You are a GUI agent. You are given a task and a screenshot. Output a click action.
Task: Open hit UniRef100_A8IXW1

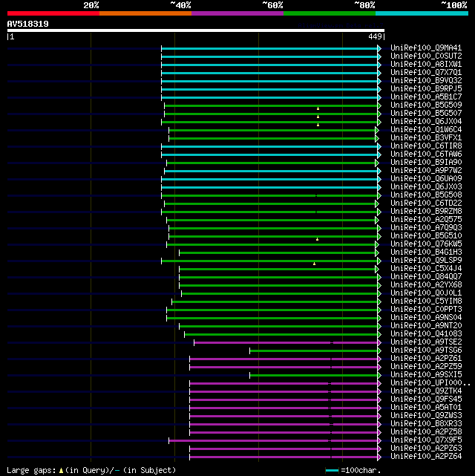426,65
